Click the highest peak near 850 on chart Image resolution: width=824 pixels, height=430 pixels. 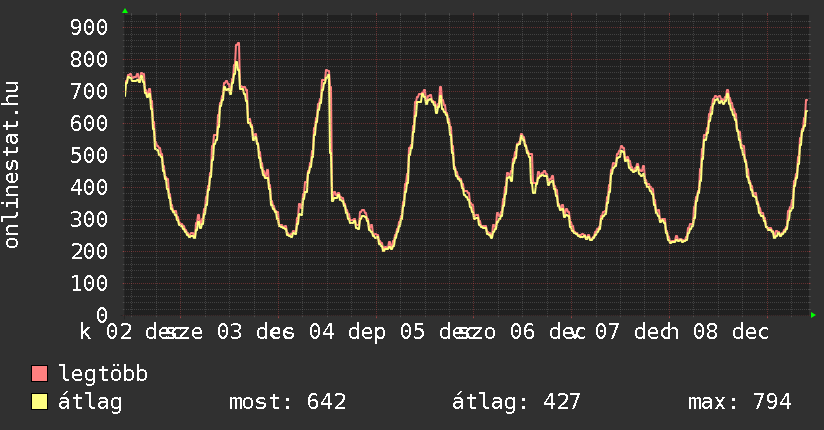[237, 44]
